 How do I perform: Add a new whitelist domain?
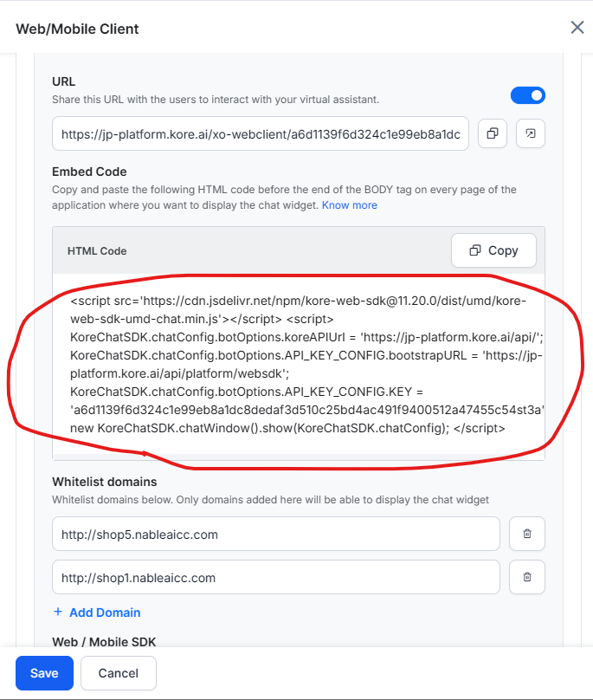[96, 612]
